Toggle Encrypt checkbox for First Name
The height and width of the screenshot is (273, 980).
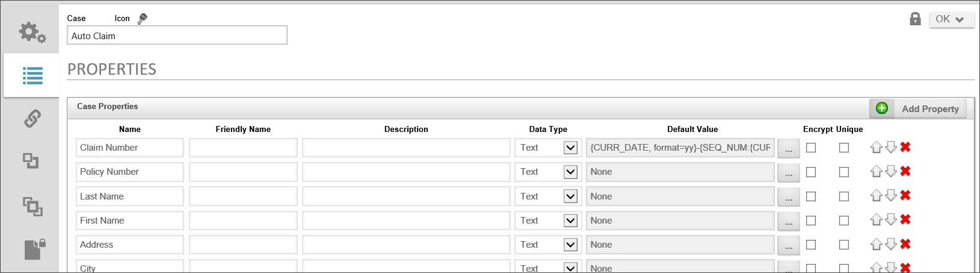point(811,221)
